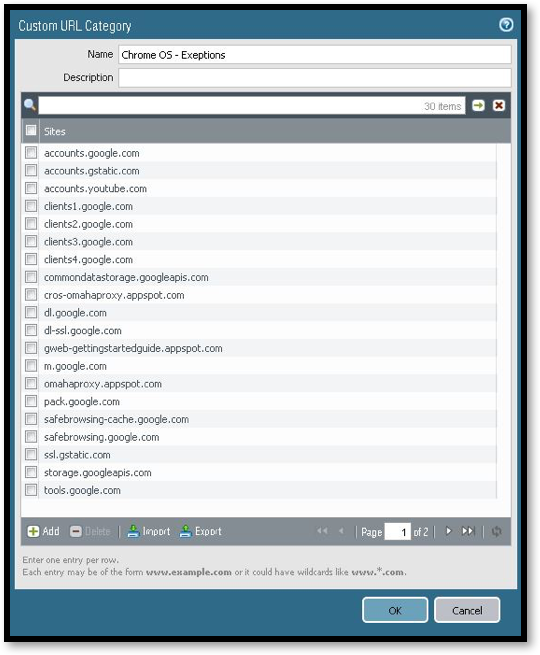
Task: Focus the Description text field
Action: click(x=314, y=78)
